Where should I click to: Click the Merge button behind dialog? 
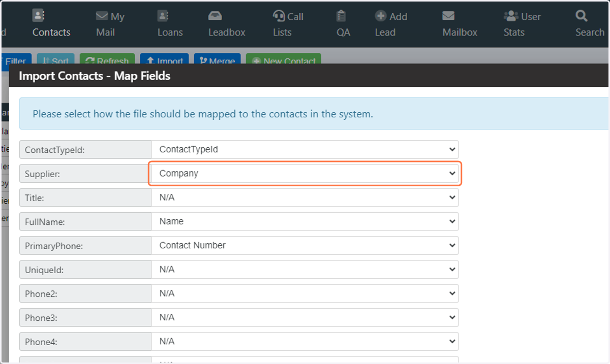217,59
